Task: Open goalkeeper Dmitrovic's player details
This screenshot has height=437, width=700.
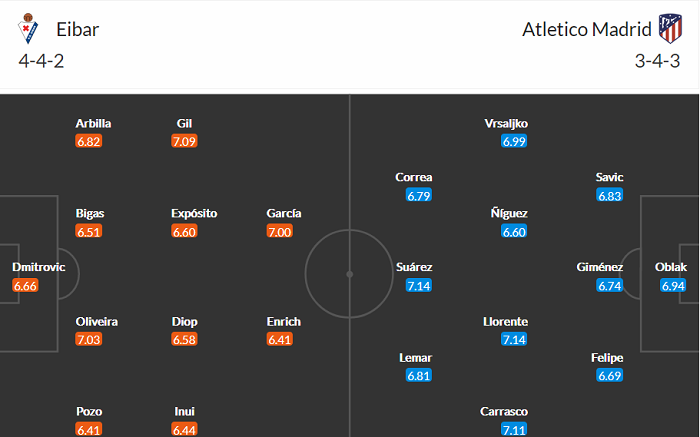Action: (37, 268)
